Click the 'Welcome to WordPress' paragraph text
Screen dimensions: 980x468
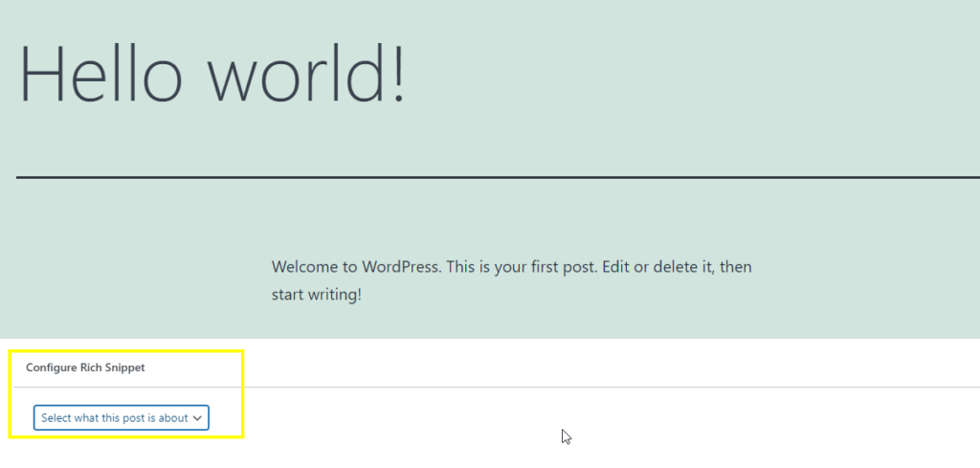[511, 280]
